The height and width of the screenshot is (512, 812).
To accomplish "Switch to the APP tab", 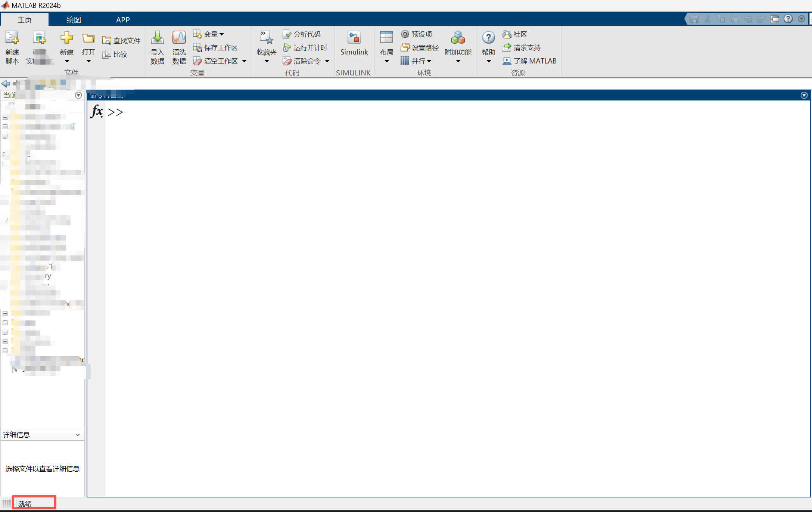I will [x=123, y=20].
